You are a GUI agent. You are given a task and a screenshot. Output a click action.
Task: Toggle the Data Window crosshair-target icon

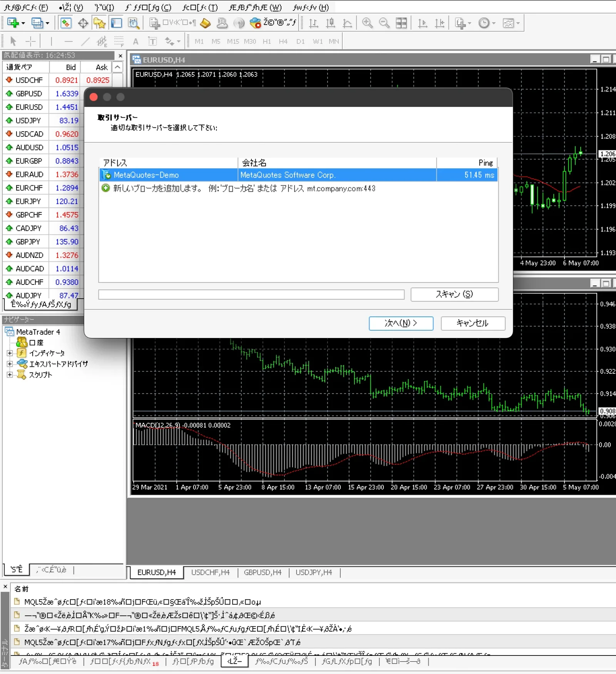tap(83, 23)
